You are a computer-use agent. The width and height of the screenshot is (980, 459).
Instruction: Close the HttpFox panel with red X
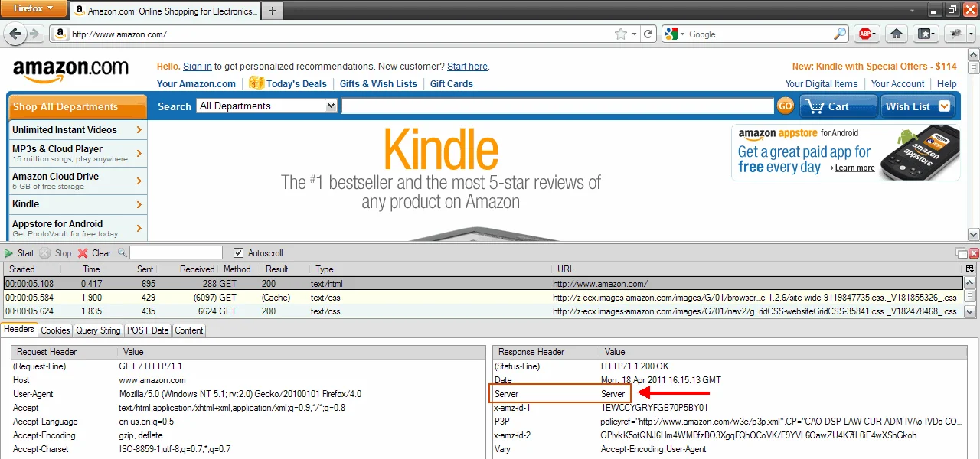(x=974, y=253)
